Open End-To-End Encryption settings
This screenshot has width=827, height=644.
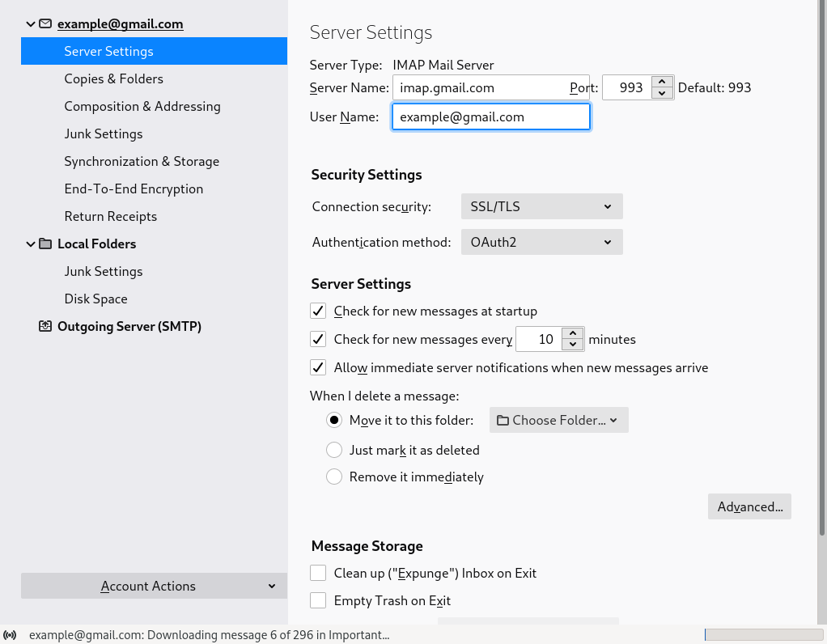click(x=133, y=189)
